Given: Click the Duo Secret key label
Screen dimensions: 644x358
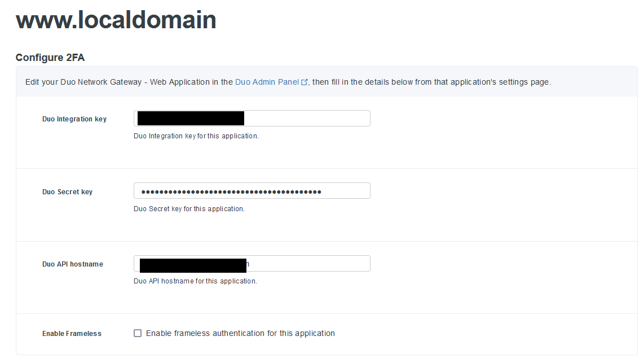Looking at the screenshot, I should [67, 191].
